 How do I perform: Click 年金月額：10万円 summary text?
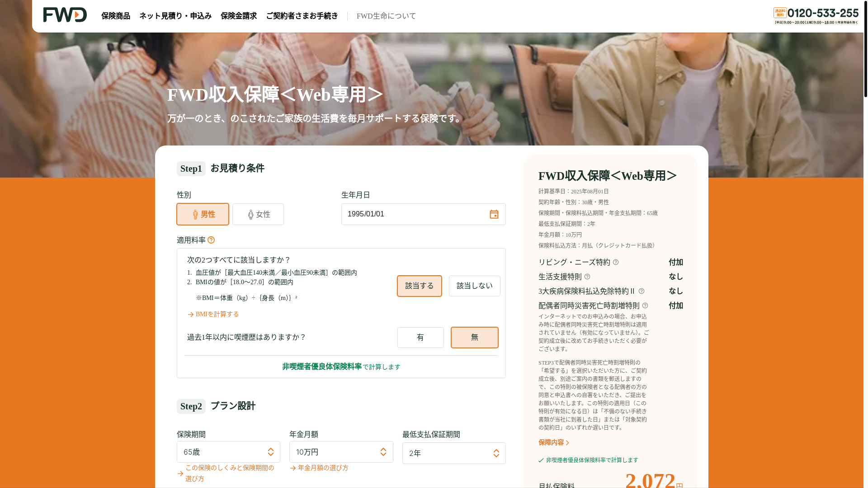(x=560, y=235)
